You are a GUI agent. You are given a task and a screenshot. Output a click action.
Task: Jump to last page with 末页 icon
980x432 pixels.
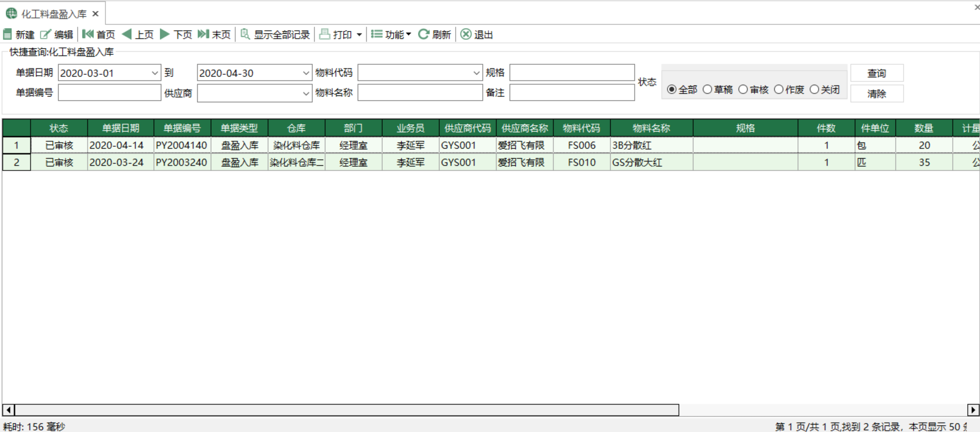(x=204, y=34)
